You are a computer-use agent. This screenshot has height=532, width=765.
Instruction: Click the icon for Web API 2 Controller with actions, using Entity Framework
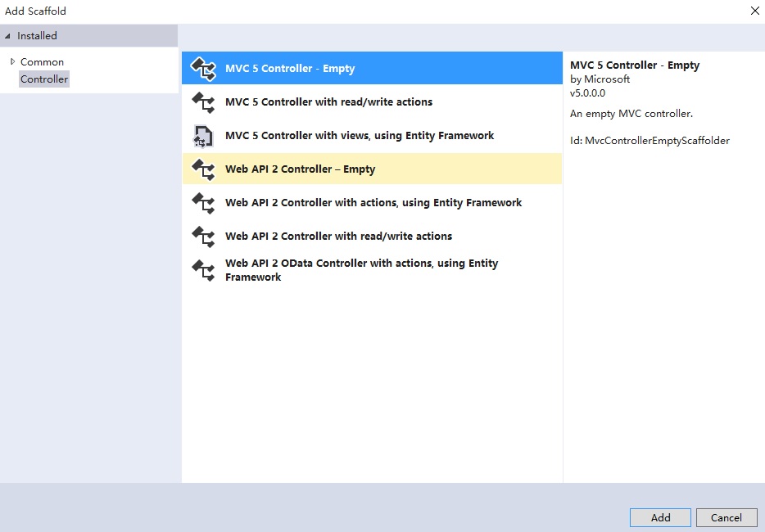tap(203, 203)
